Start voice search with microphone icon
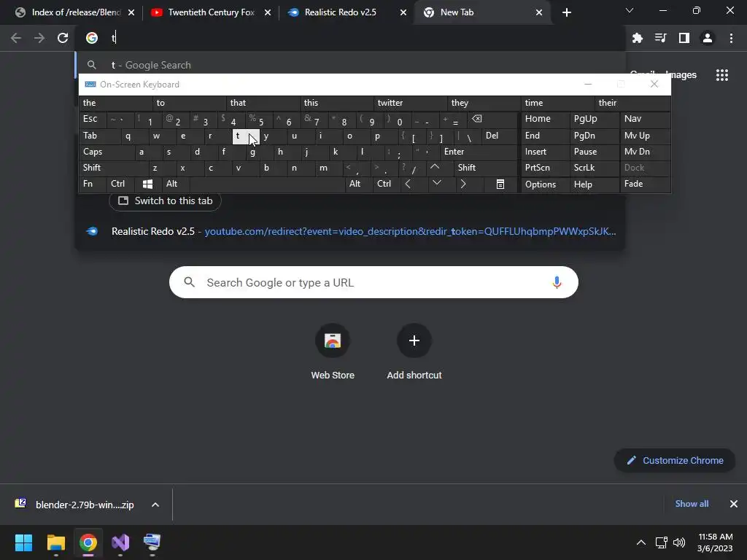This screenshot has width=747, height=560. 556,282
